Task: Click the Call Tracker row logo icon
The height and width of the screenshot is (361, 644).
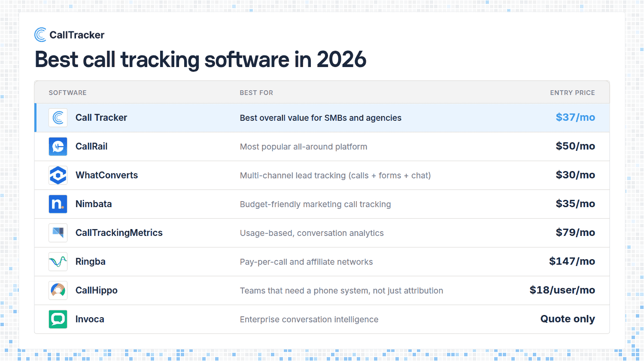Action: tap(58, 118)
